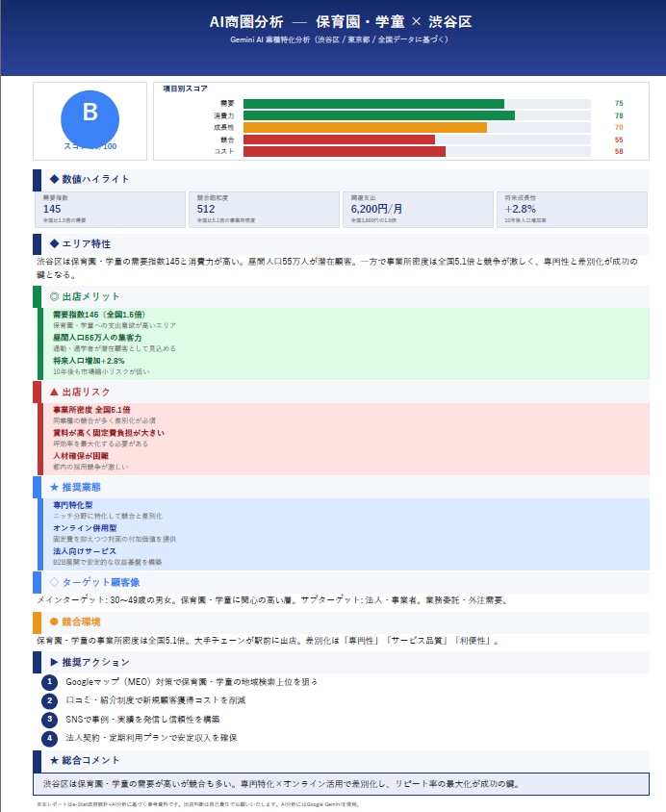Image resolution: width=666 pixels, height=812 pixels.
Task: Click the 競合環境 section header
Action: [x=341, y=622]
